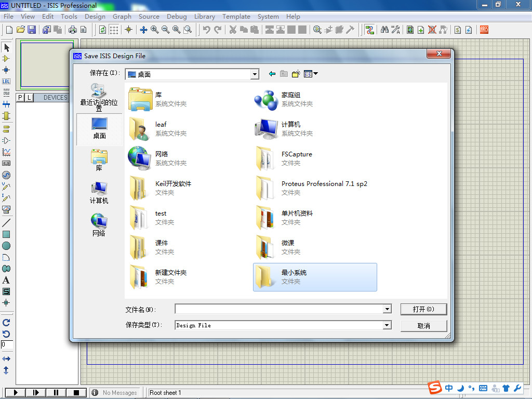Select the Wire Label LBL tool

coord(6,82)
